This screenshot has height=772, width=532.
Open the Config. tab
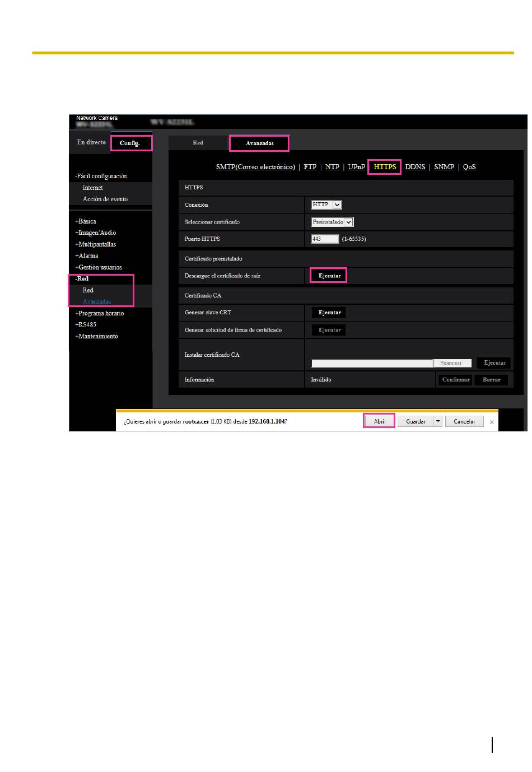pyautogui.click(x=131, y=143)
